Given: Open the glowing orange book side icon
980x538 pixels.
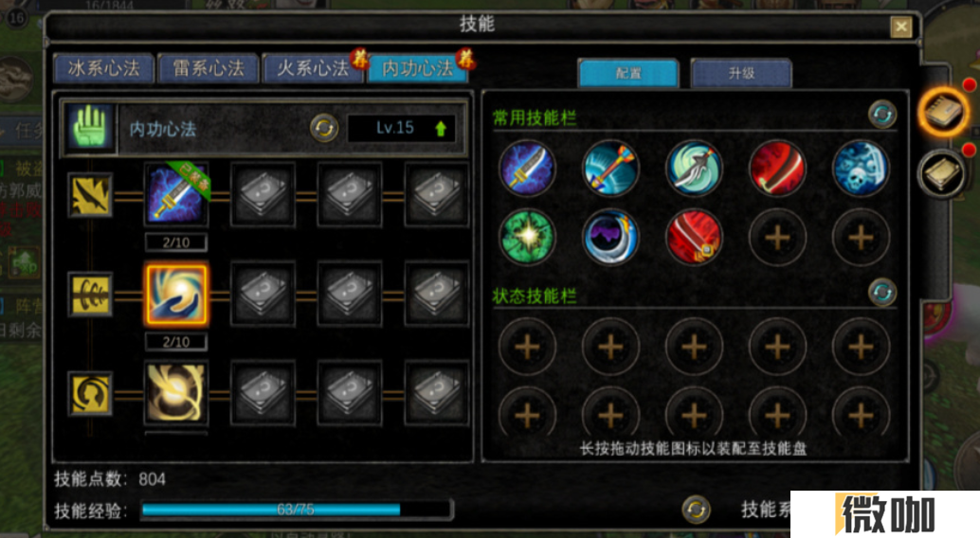Looking at the screenshot, I should (944, 113).
